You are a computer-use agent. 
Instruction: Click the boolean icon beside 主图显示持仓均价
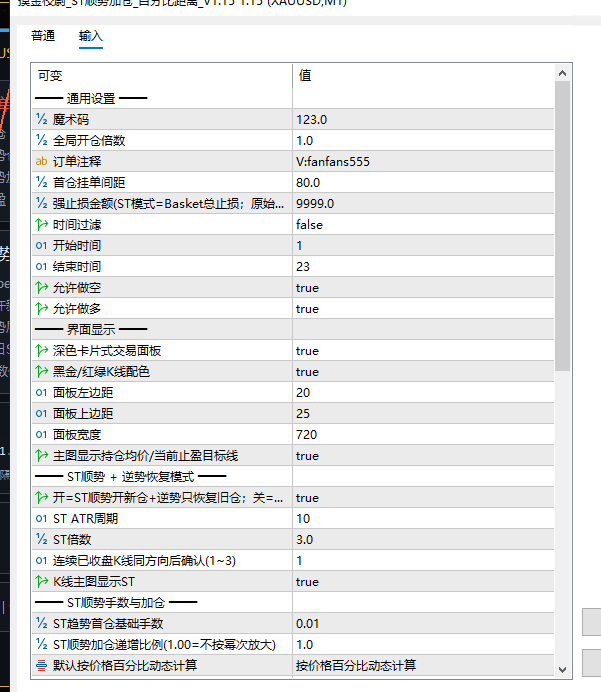(41, 455)
